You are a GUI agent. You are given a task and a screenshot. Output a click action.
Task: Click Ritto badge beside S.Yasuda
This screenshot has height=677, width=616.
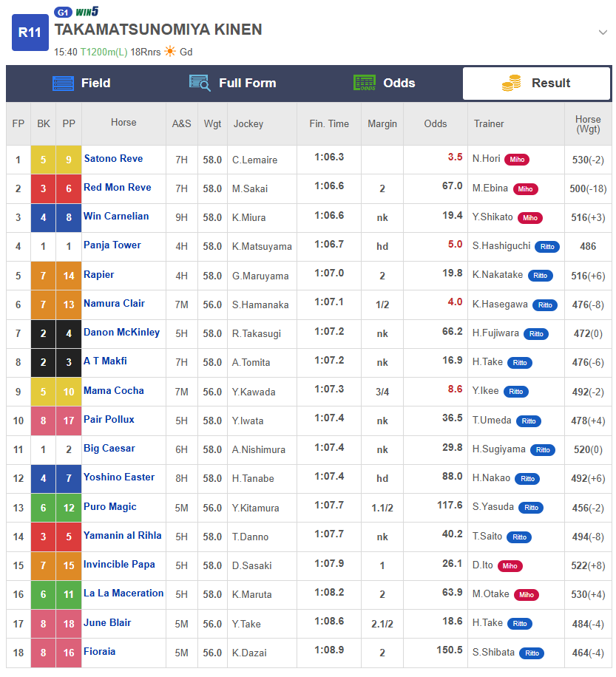tap(532, 508)
